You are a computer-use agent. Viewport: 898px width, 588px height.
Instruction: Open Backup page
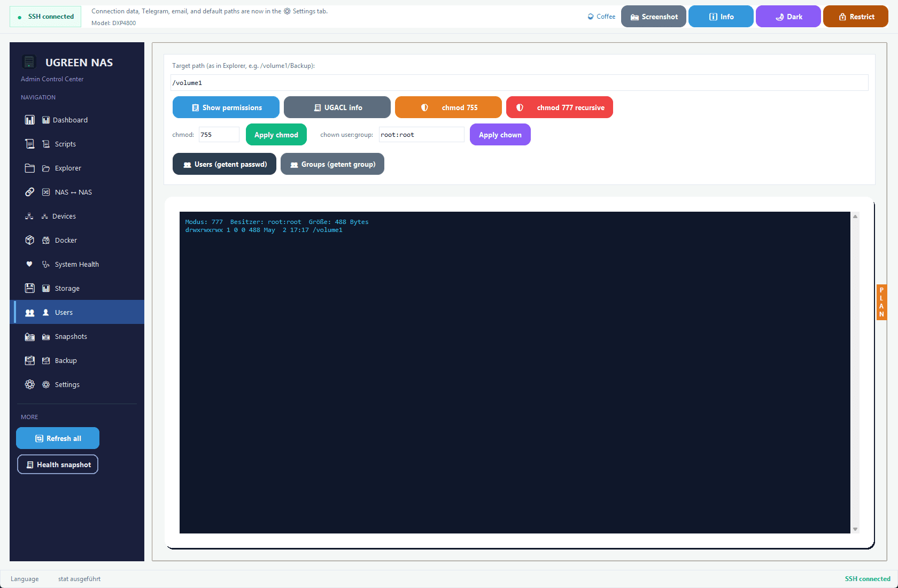click(x=77, y=360)
